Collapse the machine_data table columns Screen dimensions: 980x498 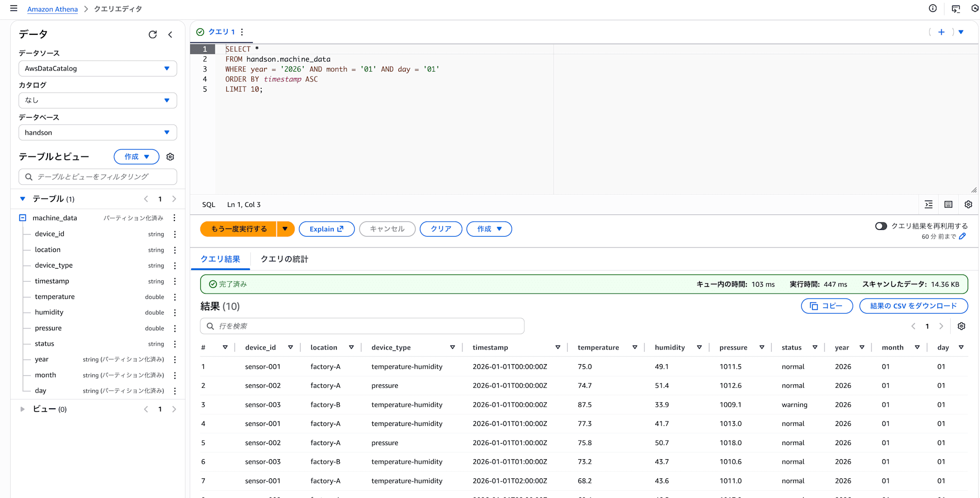click(23, 218)
